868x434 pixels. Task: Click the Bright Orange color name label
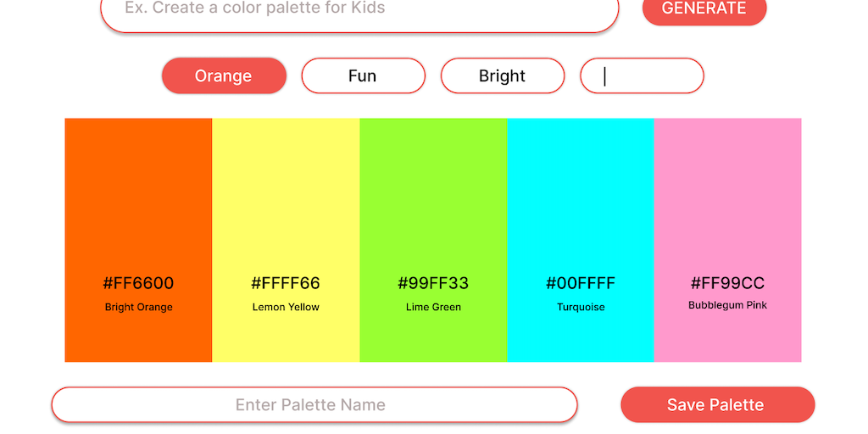(x=138, y=307)
